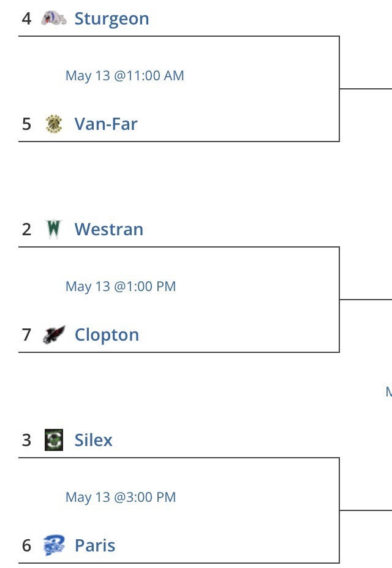Click the Van-Far team logo
Screen dimensions: 392x568
[54, 124]
